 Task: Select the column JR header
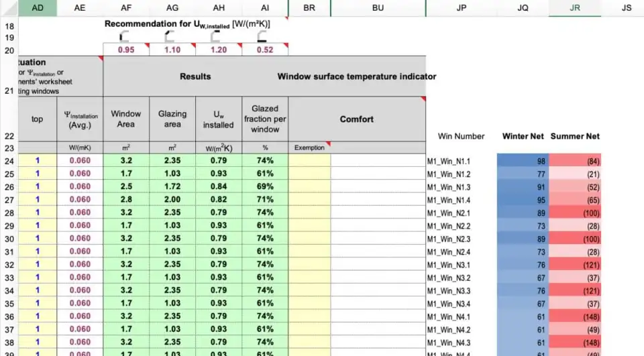point(574,7)
